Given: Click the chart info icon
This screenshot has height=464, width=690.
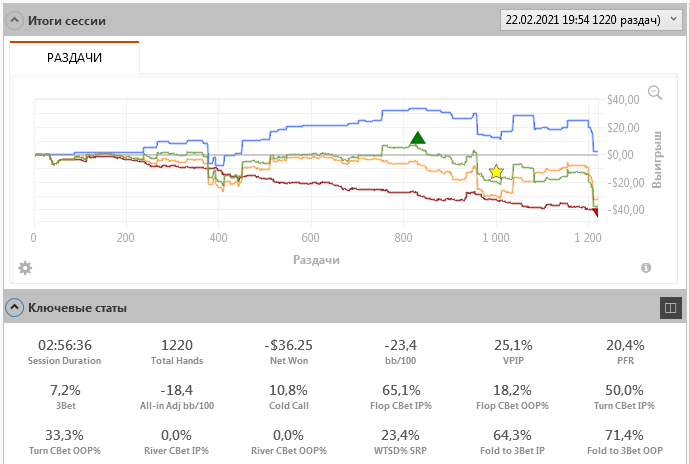Looking at the screenshot, I should [646, 268].
